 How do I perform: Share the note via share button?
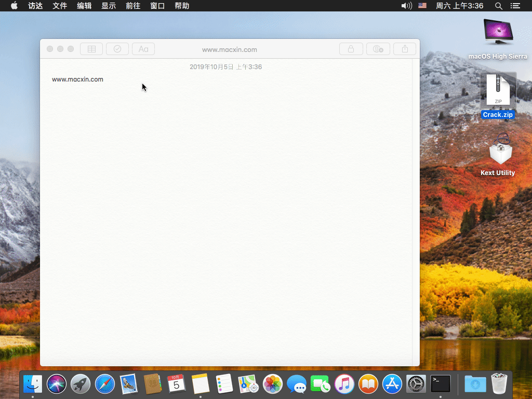pos(405,49)
